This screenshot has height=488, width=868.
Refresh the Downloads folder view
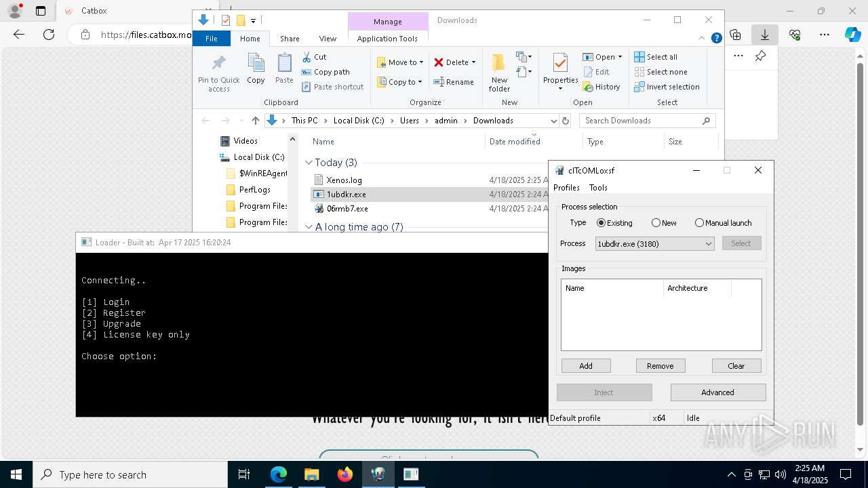click(566, 121)
